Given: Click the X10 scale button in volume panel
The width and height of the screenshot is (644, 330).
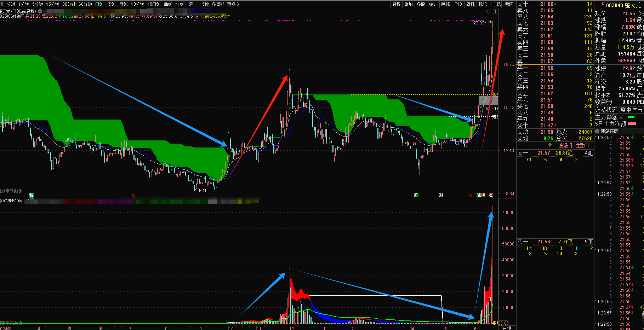Looking at the screenshot, I should click(503, 323).
